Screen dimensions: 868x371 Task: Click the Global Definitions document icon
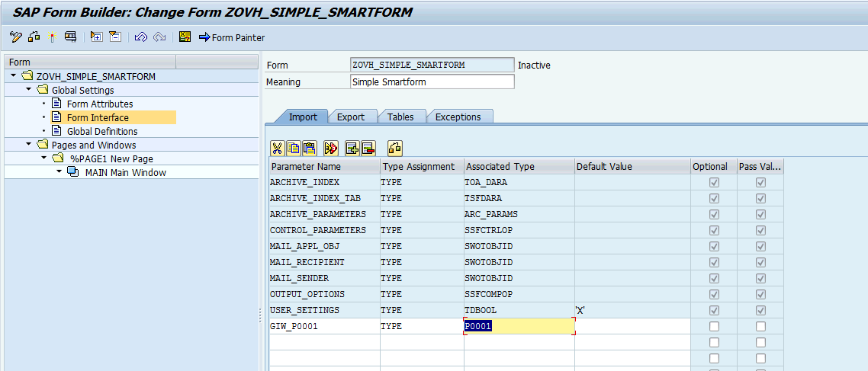click(56, 131)
